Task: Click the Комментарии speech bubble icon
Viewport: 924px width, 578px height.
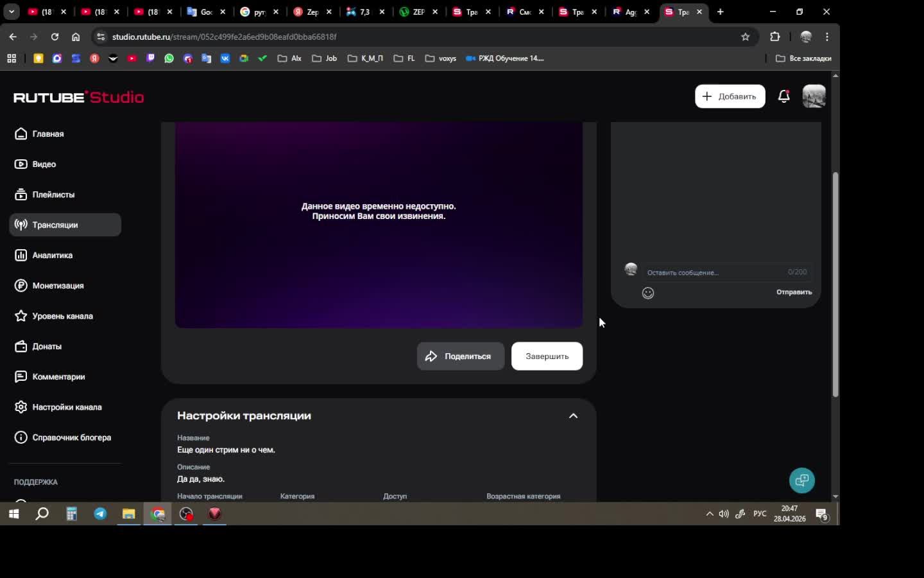Action: [21, 376]
